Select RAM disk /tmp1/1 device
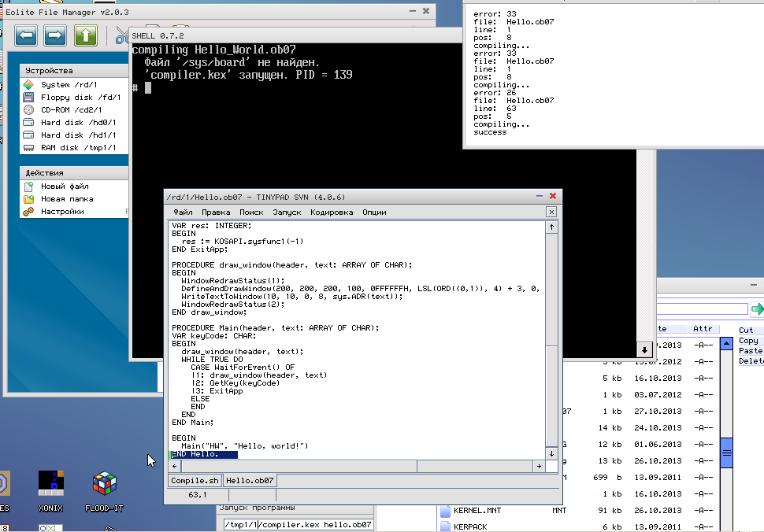This screenshot has width=764, height=532. pos(69,148)
